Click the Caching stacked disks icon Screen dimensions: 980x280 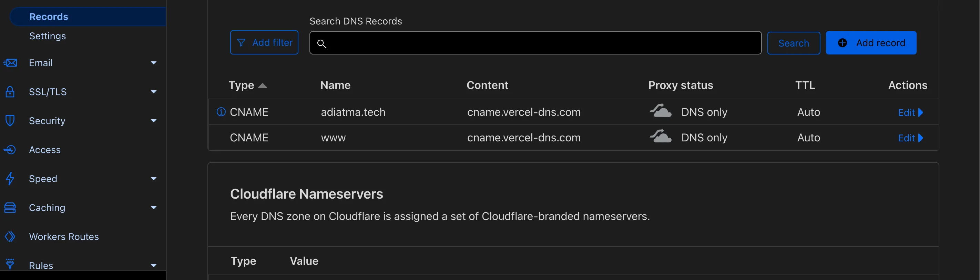pyautogui.click(x=10, y=208)
